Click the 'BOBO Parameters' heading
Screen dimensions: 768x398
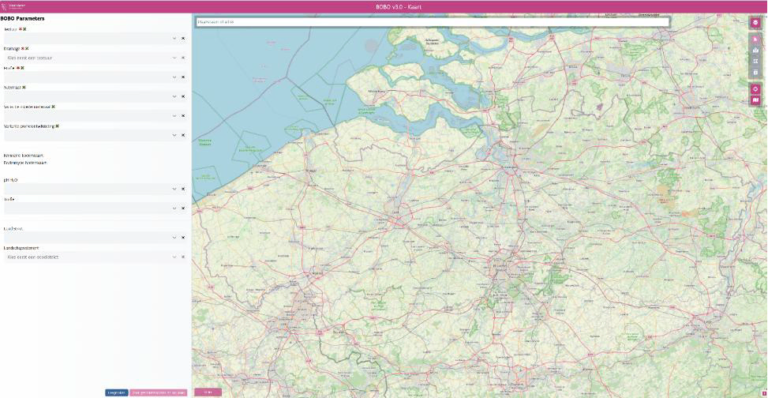(x=23, y=18)
